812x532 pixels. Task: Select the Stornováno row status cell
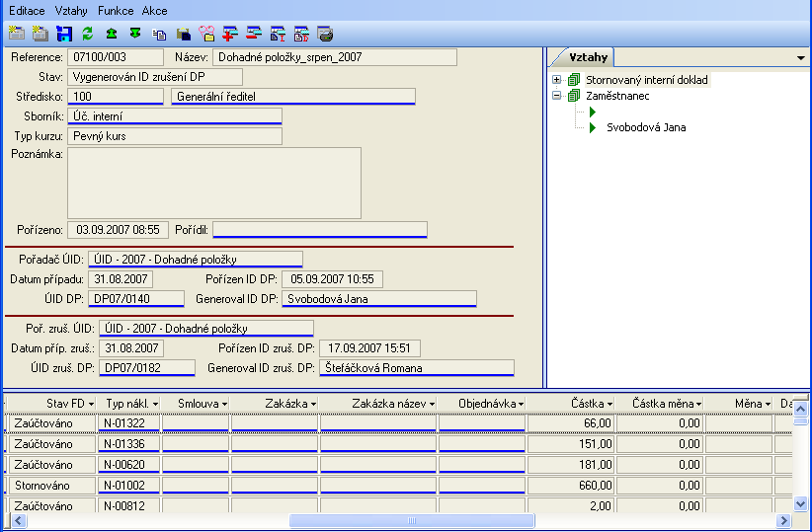pos(50,486)
